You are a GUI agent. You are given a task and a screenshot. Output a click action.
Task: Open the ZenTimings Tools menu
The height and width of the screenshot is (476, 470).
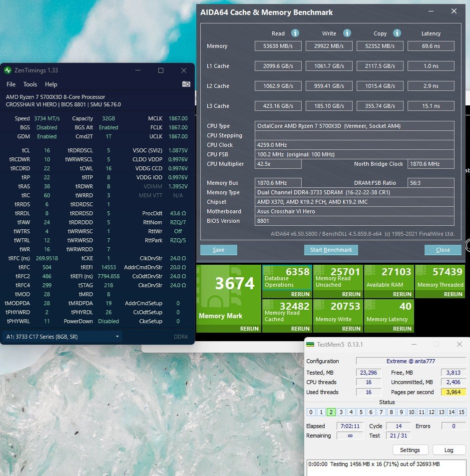click(30, 84)
